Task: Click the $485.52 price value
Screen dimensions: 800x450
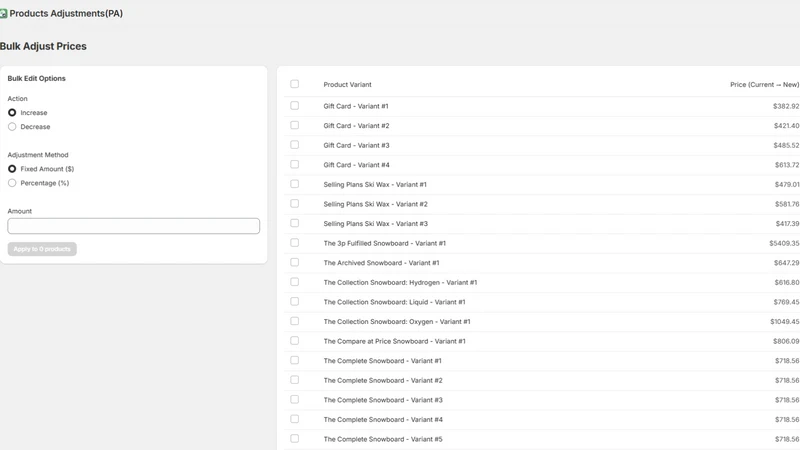Action: (x=786, y=145)
